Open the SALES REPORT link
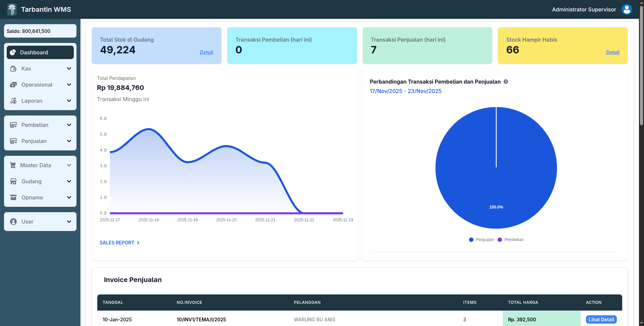Screen dimensions: 644x326 (119, 243)
